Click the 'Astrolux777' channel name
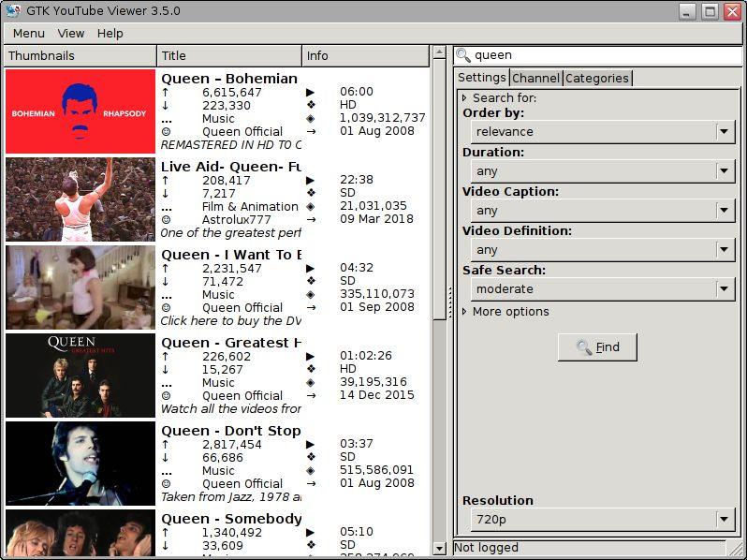 (x=236, y=220)
